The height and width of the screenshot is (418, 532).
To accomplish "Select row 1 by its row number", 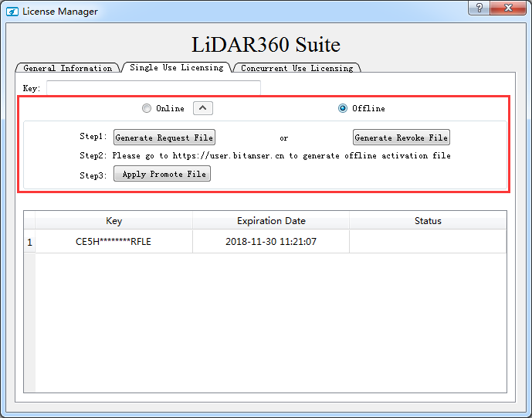I will [x=29, y=242].
